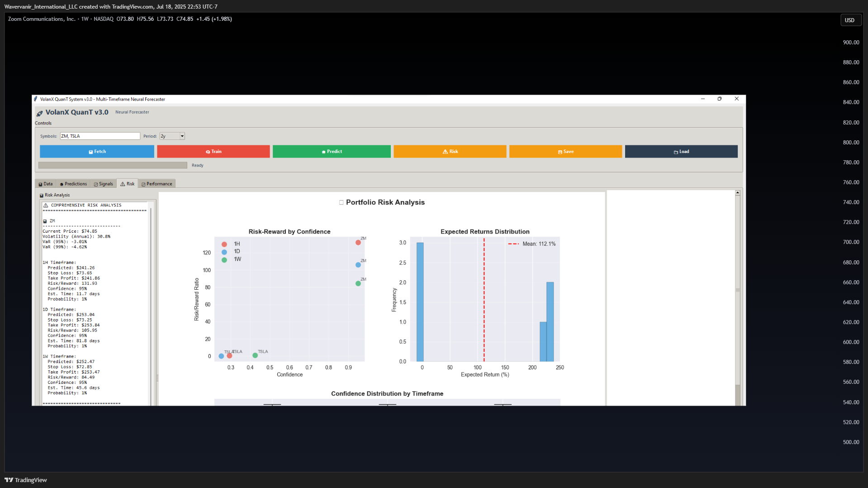Viewport: 868px width, 488px height.
Task: Click 'Risk/Reward: 131.93' line
Action: 72,283
